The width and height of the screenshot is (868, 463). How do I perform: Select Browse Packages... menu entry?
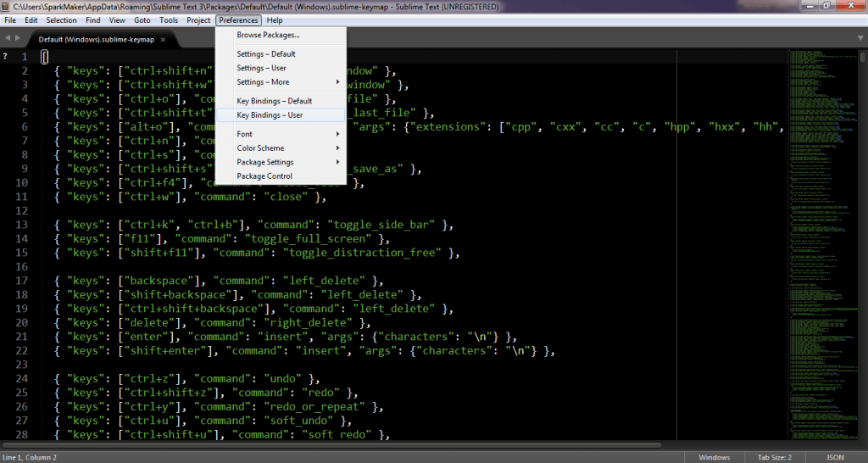pyautogui.click(x=268, y=36)
